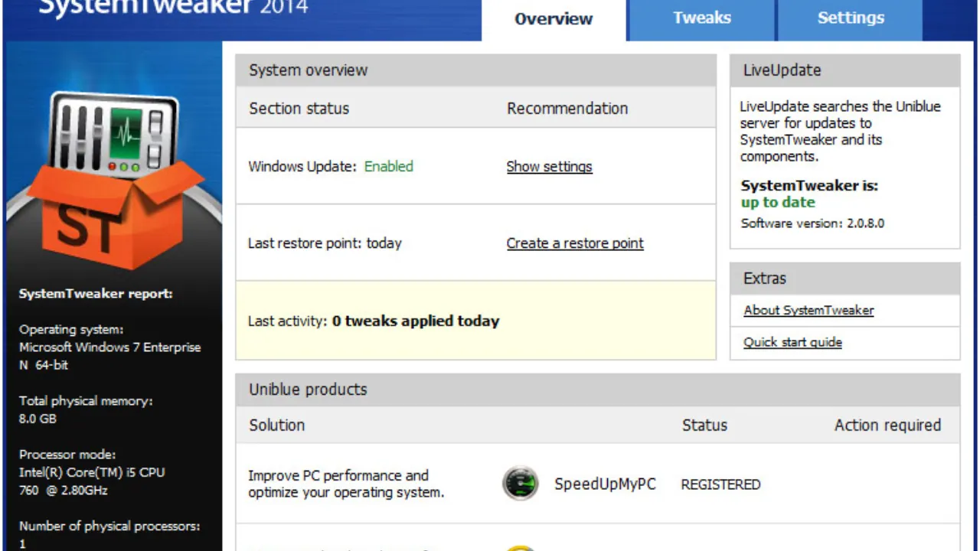This screenshot has width=980, height=551.
Task: Click Intel(R) Core(TM) i5 CPU text
Action: (x=92, y=473)
